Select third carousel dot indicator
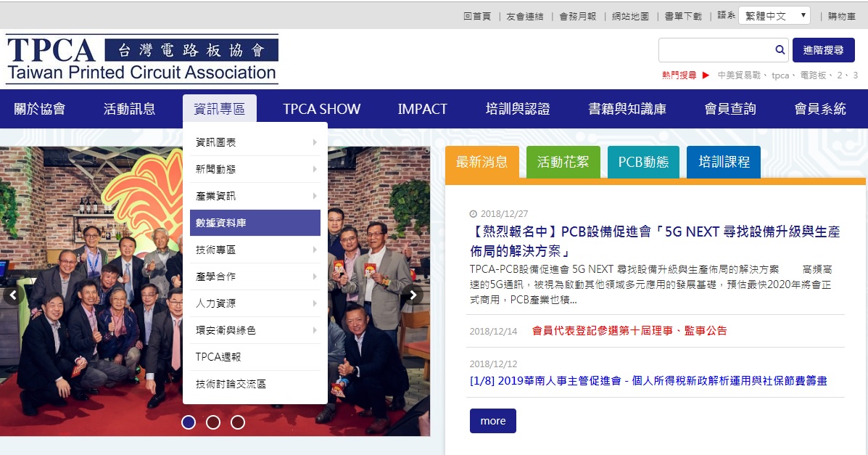The height and width of the screenshot is (455, 868). 238,422
